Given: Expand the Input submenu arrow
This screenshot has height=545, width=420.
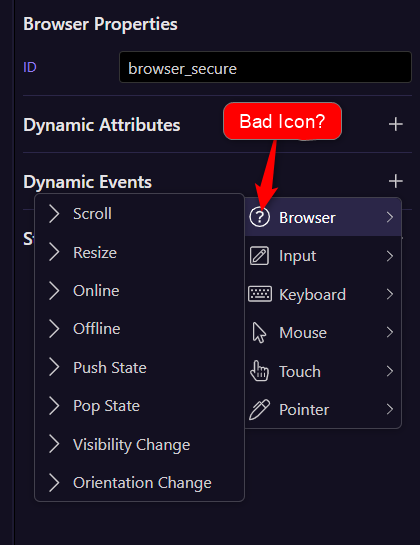Looking at the screenshot, I should [390, 256].
